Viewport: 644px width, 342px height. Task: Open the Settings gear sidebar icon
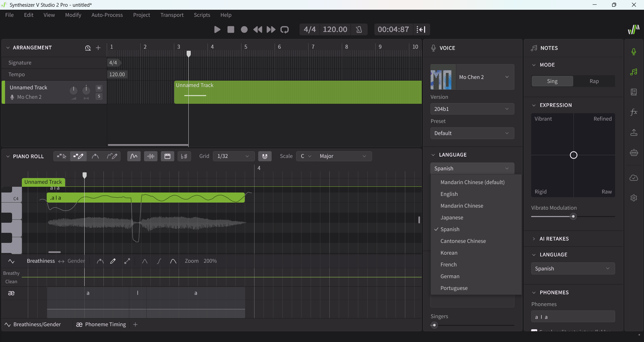pos(634,198)
